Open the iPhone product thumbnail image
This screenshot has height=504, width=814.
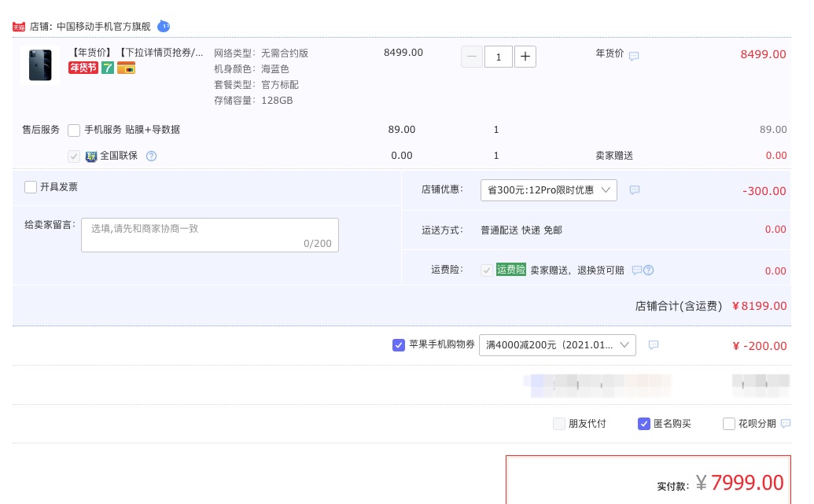pos(40,65)
